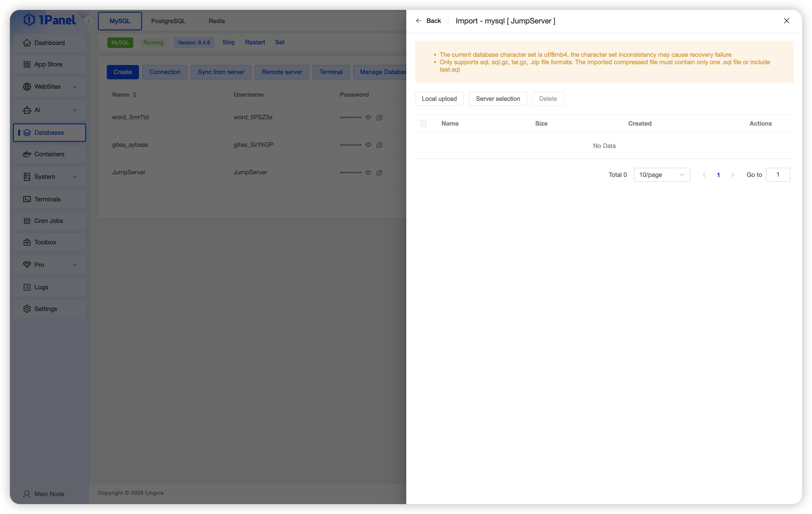Click the Cron Jobs calendar icon

click(27, 221)
